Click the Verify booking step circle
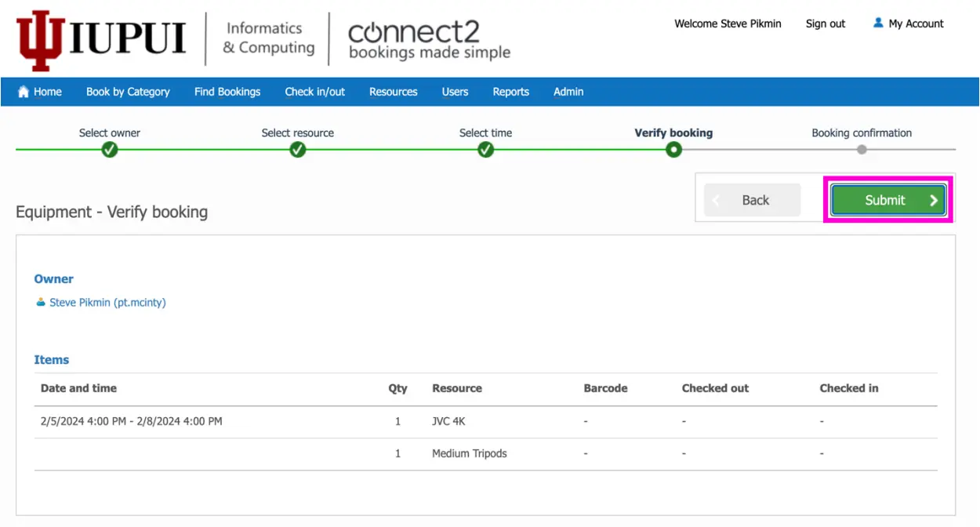This screenshot has height=527, width=980. [x=673, y=150]
